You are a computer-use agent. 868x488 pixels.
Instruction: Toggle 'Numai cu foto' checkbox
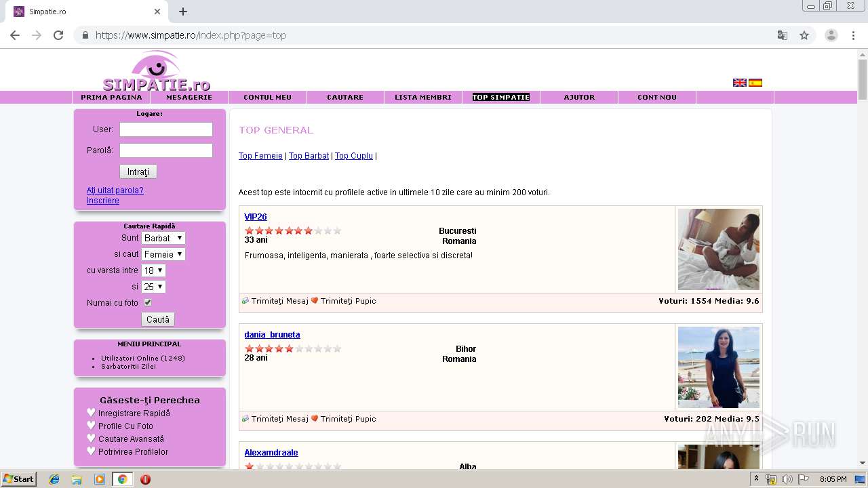[148, 303]
